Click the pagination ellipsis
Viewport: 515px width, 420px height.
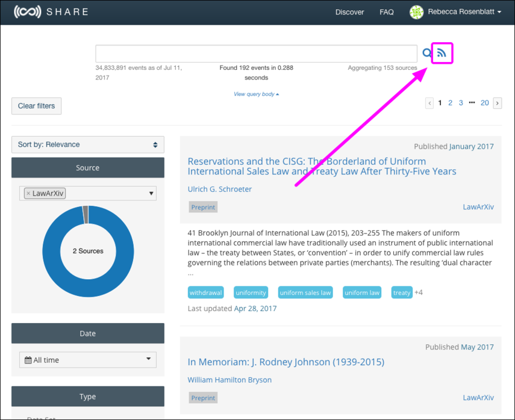tap(472, 103)
